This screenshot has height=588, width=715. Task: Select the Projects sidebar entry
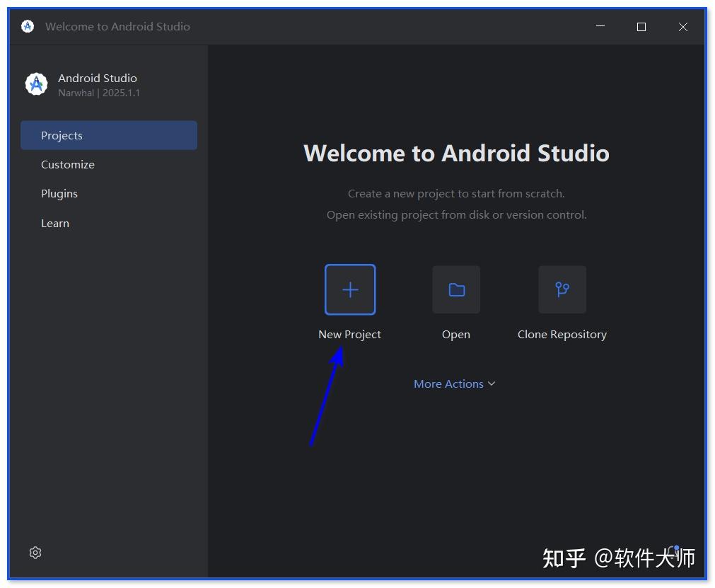(x=62, y=135)
